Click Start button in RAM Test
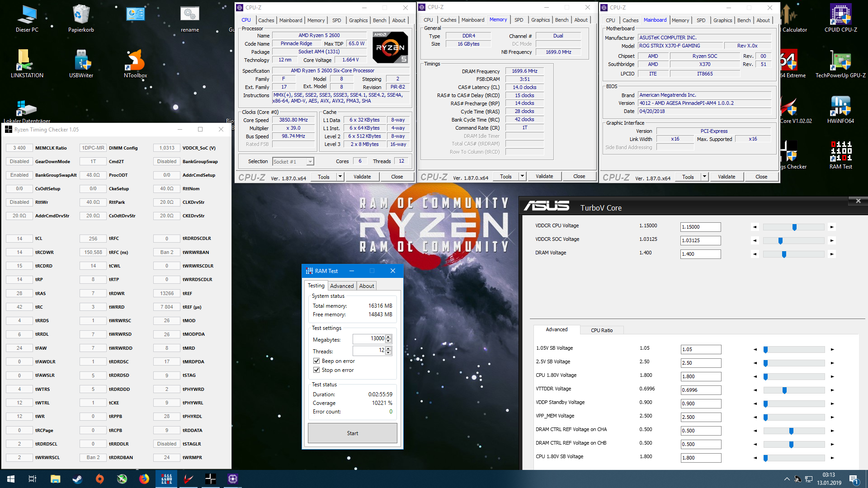Image resolution: width=868 pixels, height=488 pixels. pos(353,433)
